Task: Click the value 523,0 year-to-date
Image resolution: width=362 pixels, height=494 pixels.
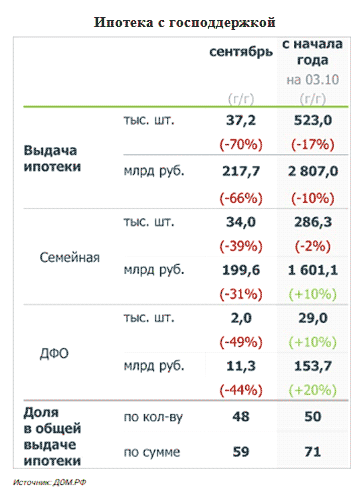Action: click(313, 120)
